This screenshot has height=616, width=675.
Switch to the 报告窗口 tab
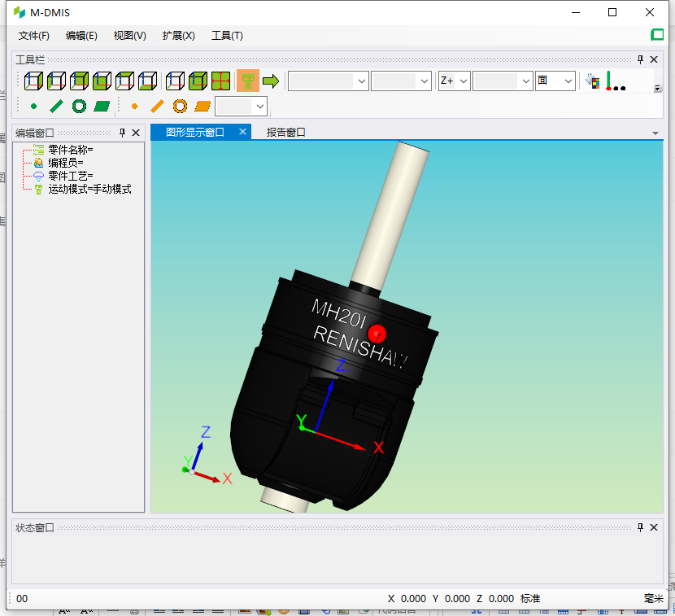pos(285,132)
